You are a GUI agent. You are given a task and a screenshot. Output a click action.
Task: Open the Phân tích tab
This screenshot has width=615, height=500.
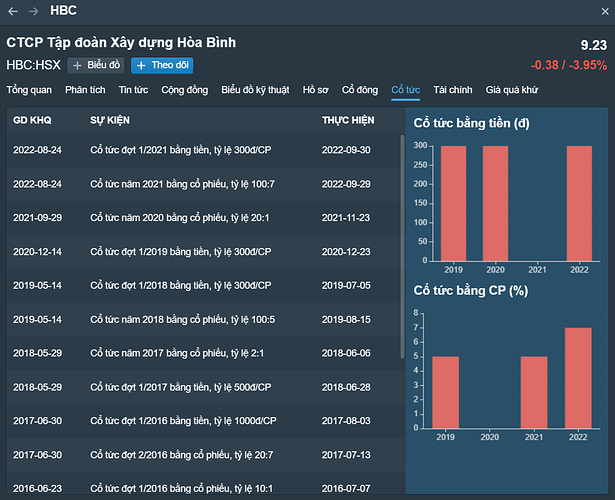85,90
